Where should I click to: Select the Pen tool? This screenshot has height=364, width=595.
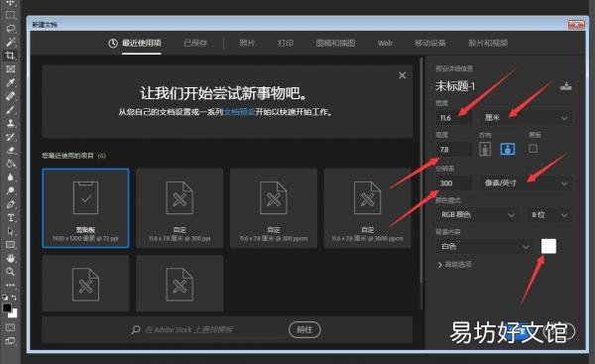coord(10,204)
